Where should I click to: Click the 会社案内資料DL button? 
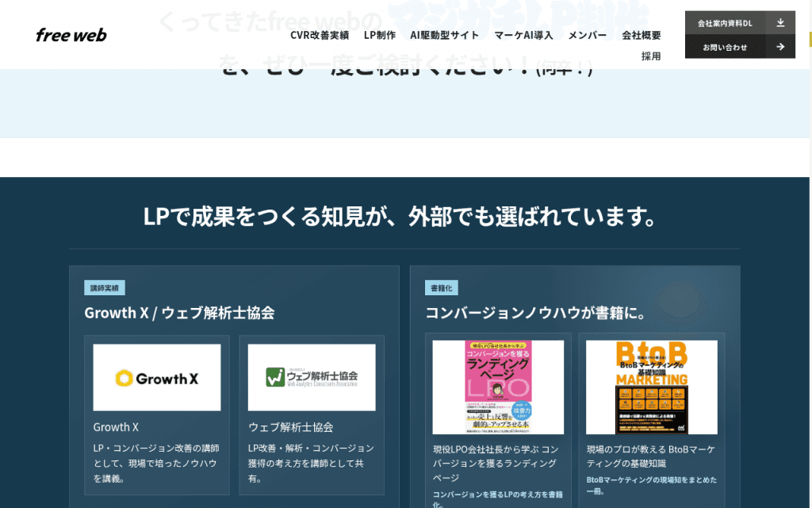[740, 23]
